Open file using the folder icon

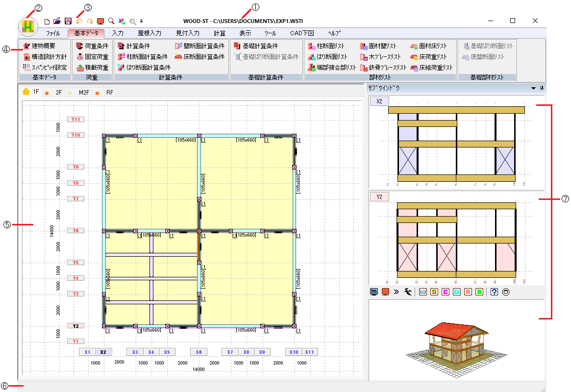[57, 21]
